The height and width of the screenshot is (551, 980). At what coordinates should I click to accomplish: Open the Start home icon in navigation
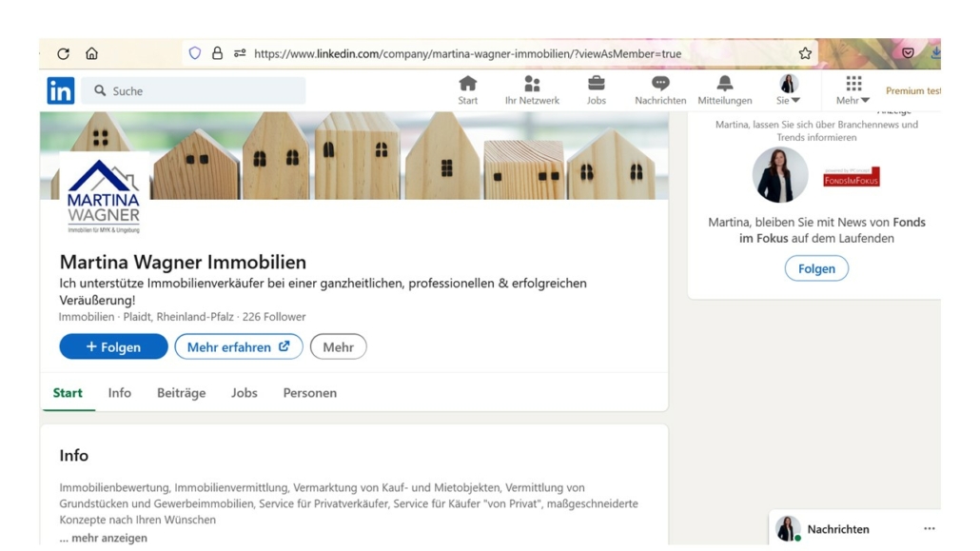tap(467, 85)
